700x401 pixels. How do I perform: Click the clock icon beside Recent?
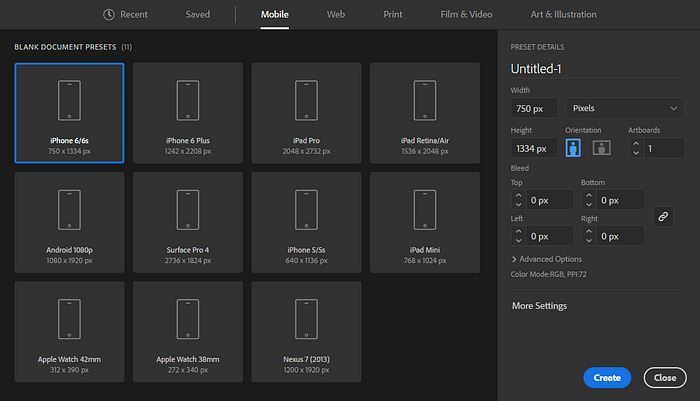coord(109,15)
